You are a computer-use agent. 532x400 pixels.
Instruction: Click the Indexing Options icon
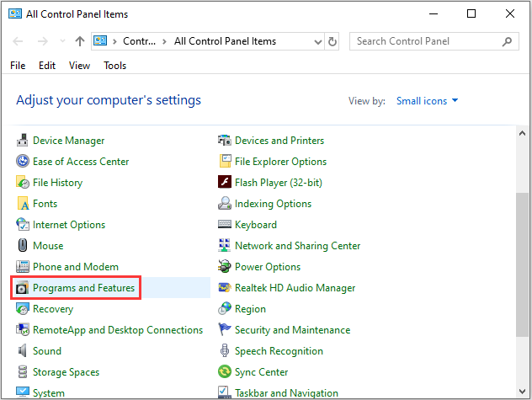(224, 203)
